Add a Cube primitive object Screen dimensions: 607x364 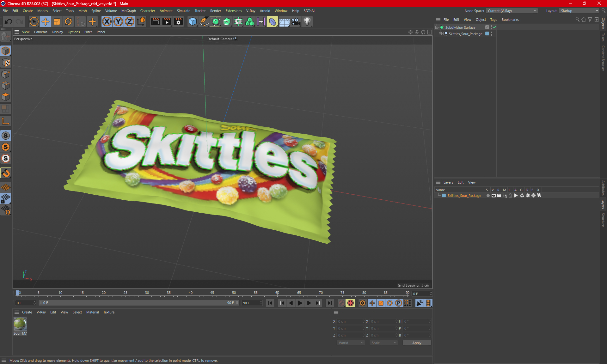click(193, 21)
